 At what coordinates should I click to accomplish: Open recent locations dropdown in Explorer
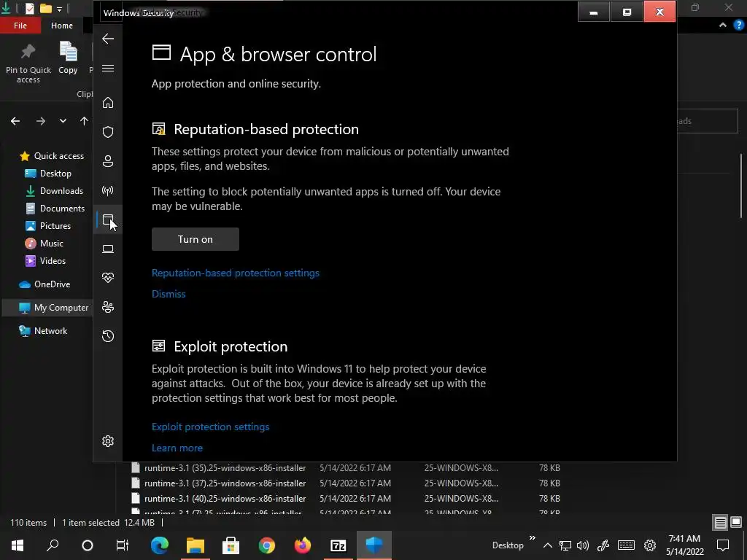63,121
